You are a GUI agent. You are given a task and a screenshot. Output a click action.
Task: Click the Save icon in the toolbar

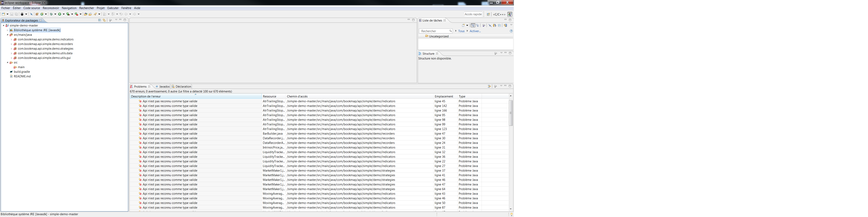tap(11, 14)
